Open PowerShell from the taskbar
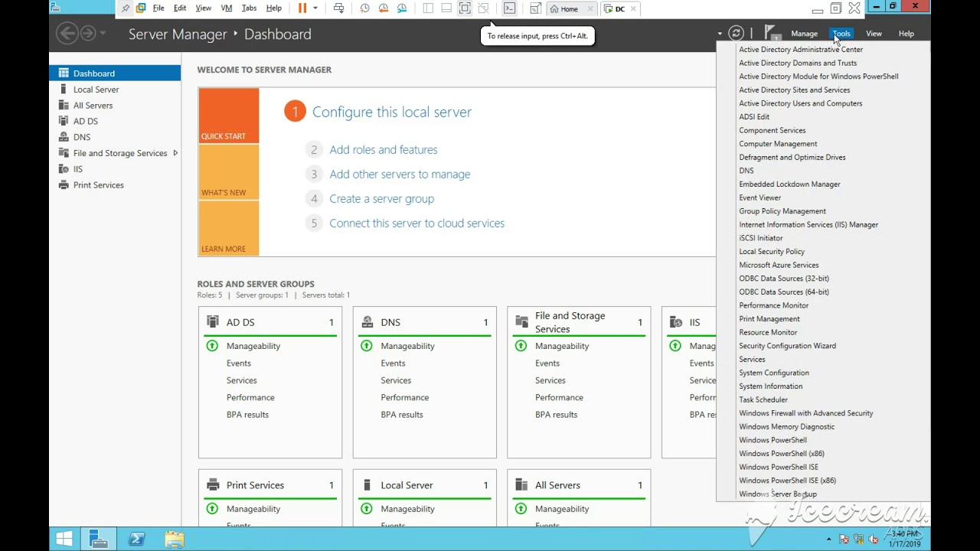This screenshot has width=980, height=551. (137, 539)
